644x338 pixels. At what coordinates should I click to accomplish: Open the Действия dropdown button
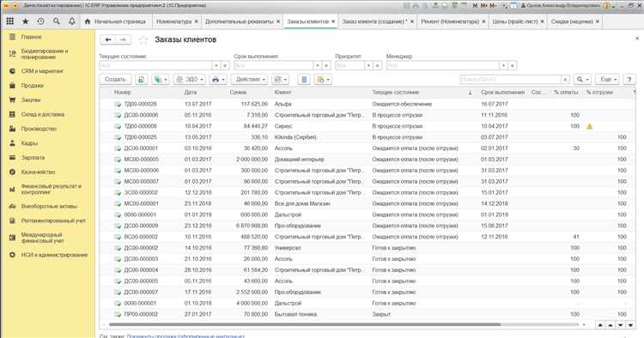250,80
